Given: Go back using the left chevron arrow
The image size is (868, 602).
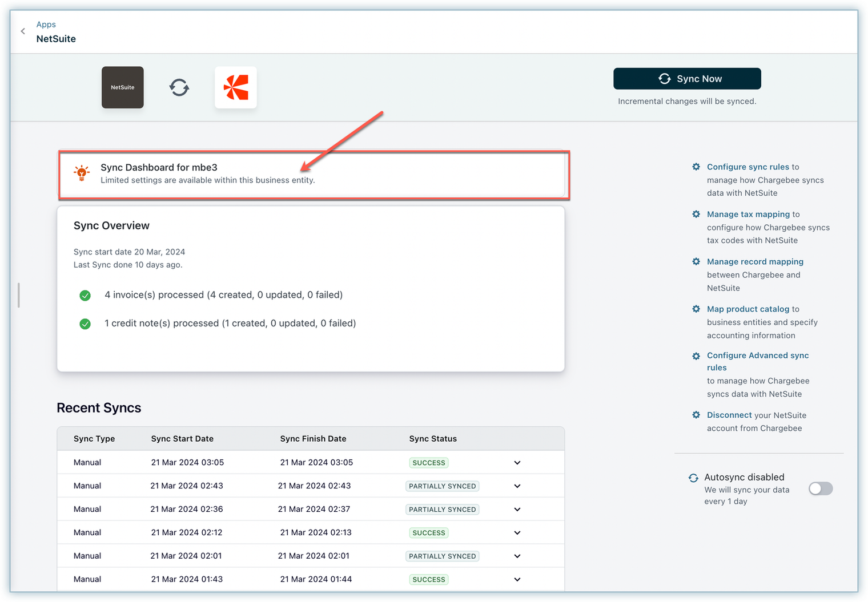Looking at the screenshot, I should click(23, 31).
